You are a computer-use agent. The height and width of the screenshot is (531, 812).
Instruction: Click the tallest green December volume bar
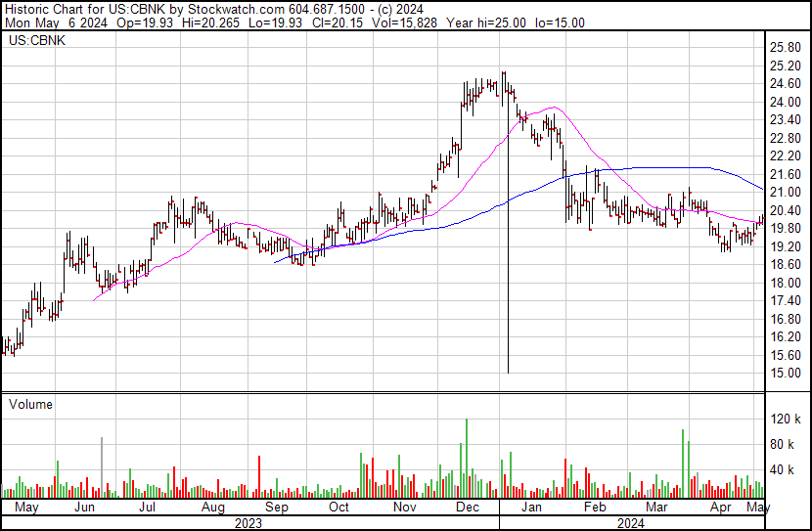click(x=467, y=458)
